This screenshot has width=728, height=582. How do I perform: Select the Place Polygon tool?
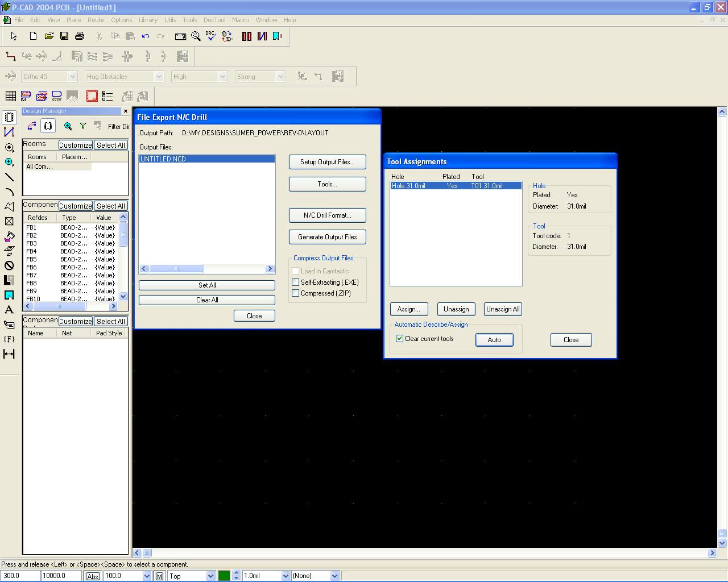click(9, 206)
